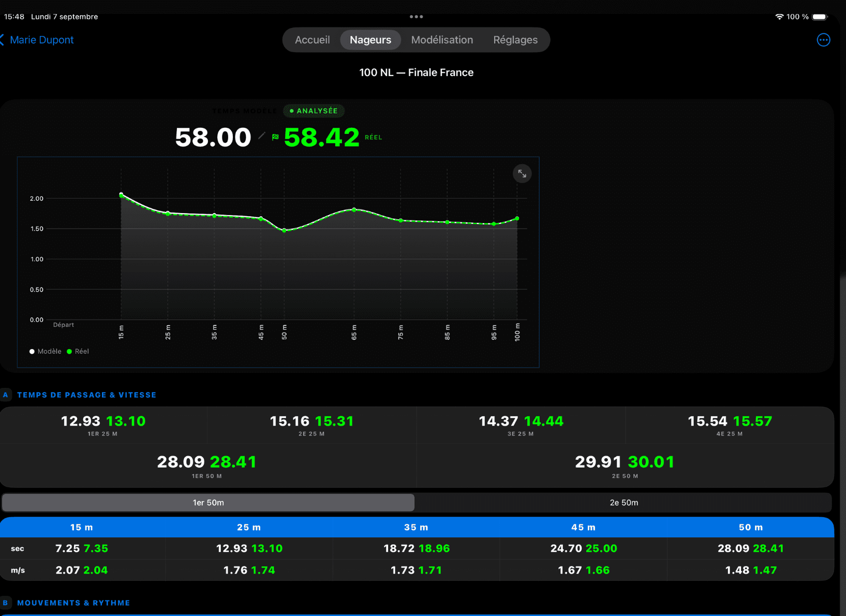Click the chart data point at 100 m
Image resolution: width=846 pixels, height=616 pixels.
517,219
